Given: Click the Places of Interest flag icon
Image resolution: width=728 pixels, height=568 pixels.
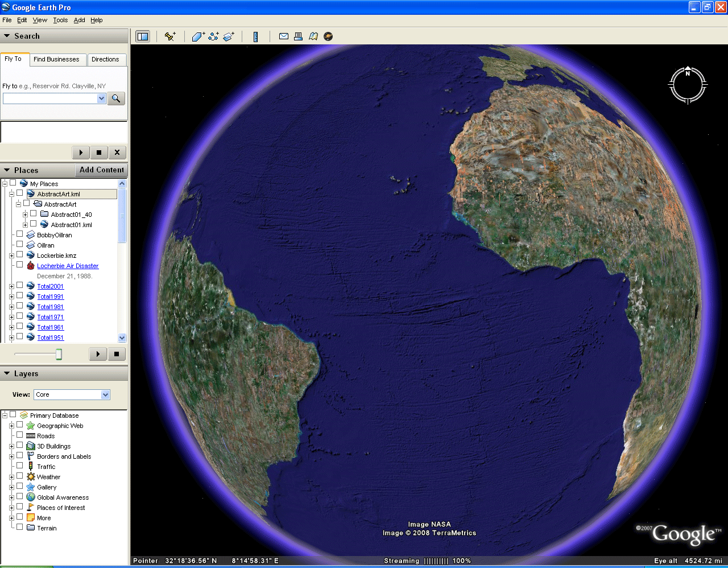Looking at the screenshot, I should coord(31,508).
